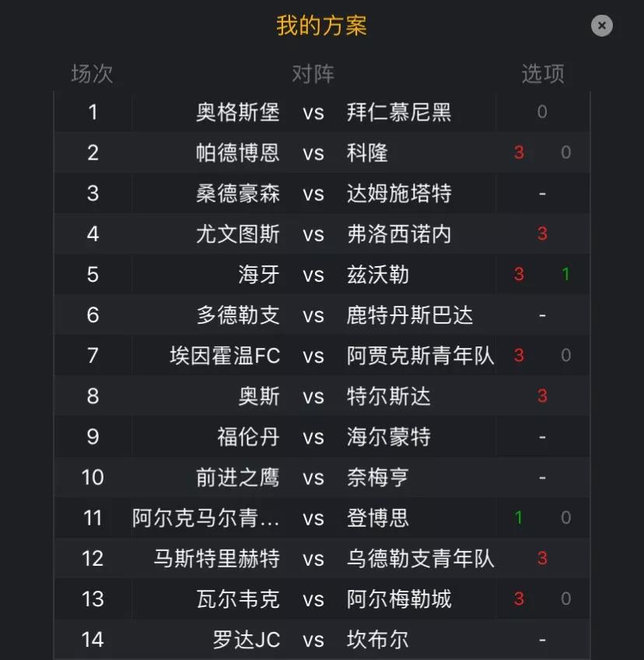The height and width of the screenshot is (660, 644).
Task: Click the 场次 column header
Action: [x=92, y=74]
